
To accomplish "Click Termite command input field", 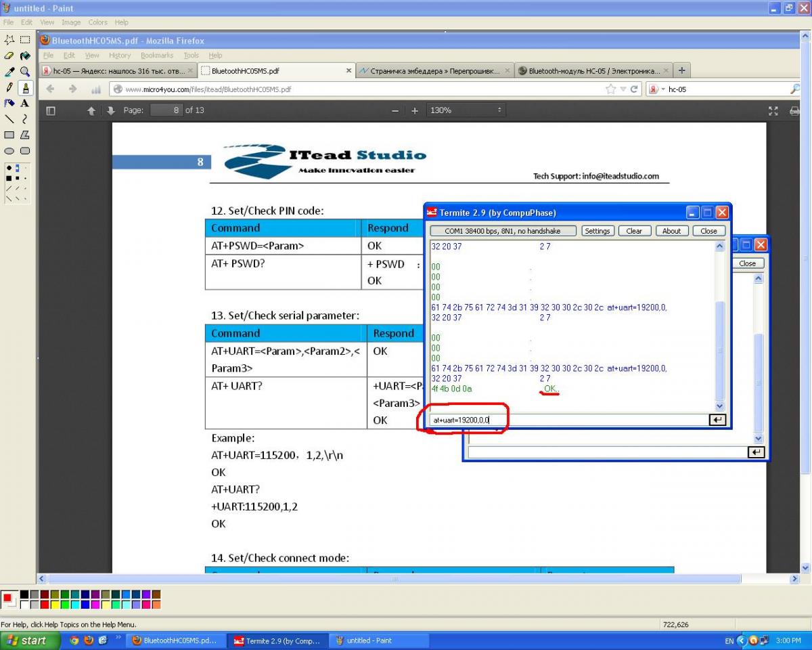I will (568, 420).
